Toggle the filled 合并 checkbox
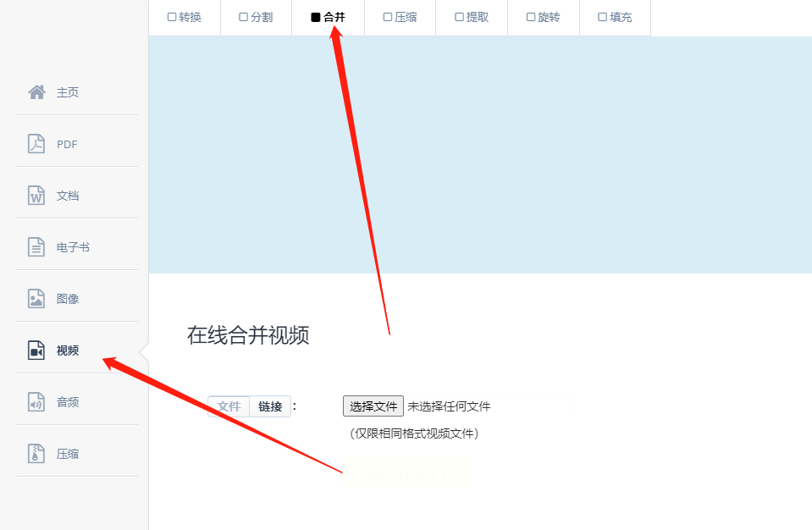 coord(315,17)
